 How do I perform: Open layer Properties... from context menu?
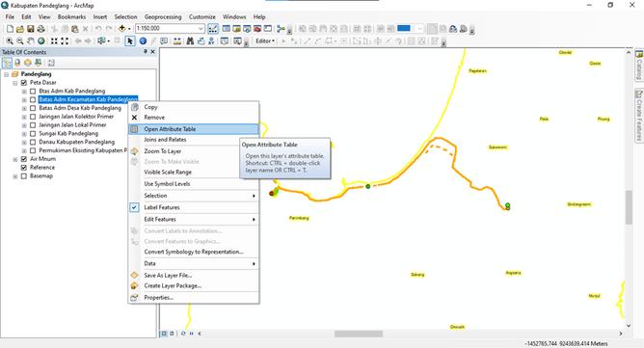pyautogui.click(x=194, y=298)
